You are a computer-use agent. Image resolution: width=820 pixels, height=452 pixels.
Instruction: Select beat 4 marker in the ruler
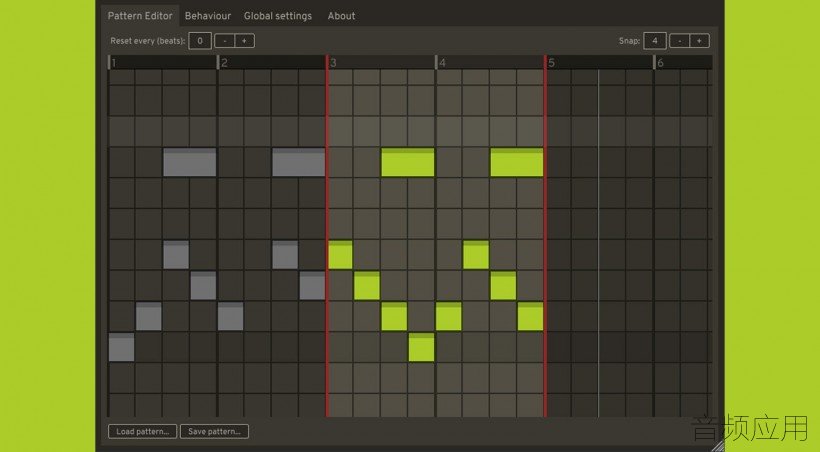click(x=442, y=63)
